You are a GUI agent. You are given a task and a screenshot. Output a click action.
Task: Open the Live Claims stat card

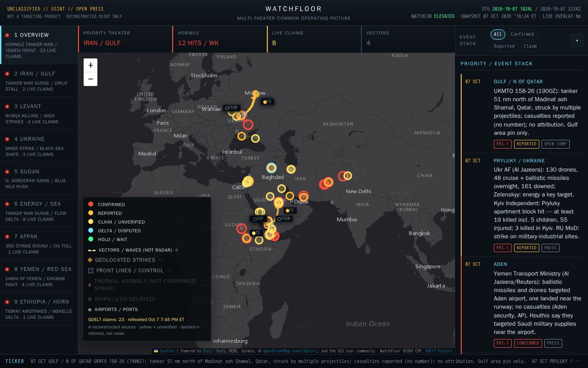click(314, 39)
